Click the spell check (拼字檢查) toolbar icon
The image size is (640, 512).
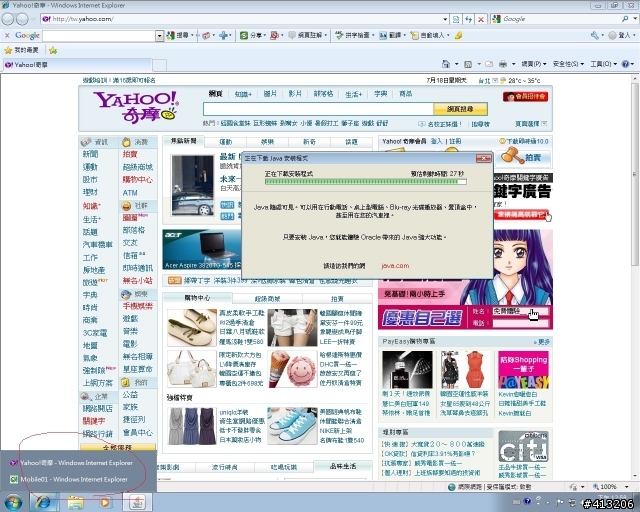[339, 36]
